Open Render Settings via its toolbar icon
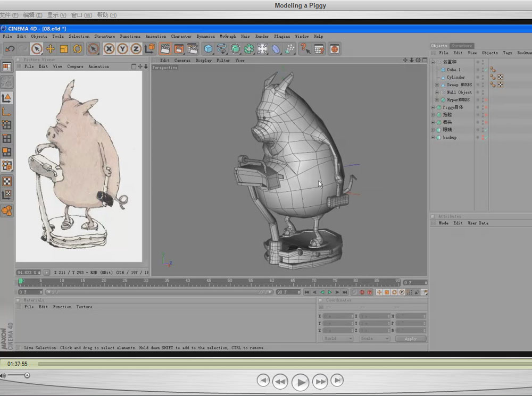The image size is (532, 396). pyautogui.click(x=192, y=49)
